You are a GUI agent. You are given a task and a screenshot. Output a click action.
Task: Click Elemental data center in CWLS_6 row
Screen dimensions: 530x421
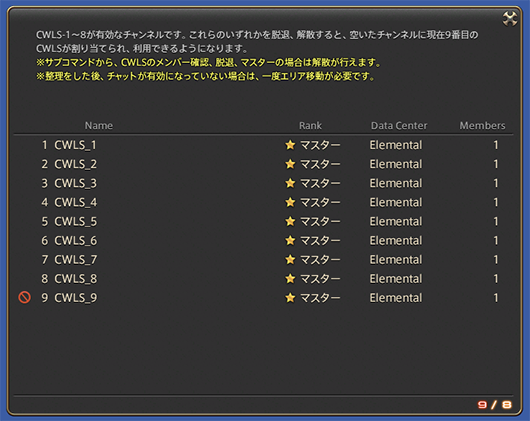396,241
